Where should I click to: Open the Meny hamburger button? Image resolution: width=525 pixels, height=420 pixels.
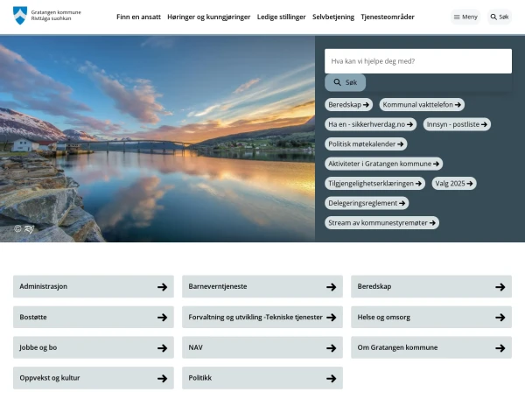click(465, 17)
